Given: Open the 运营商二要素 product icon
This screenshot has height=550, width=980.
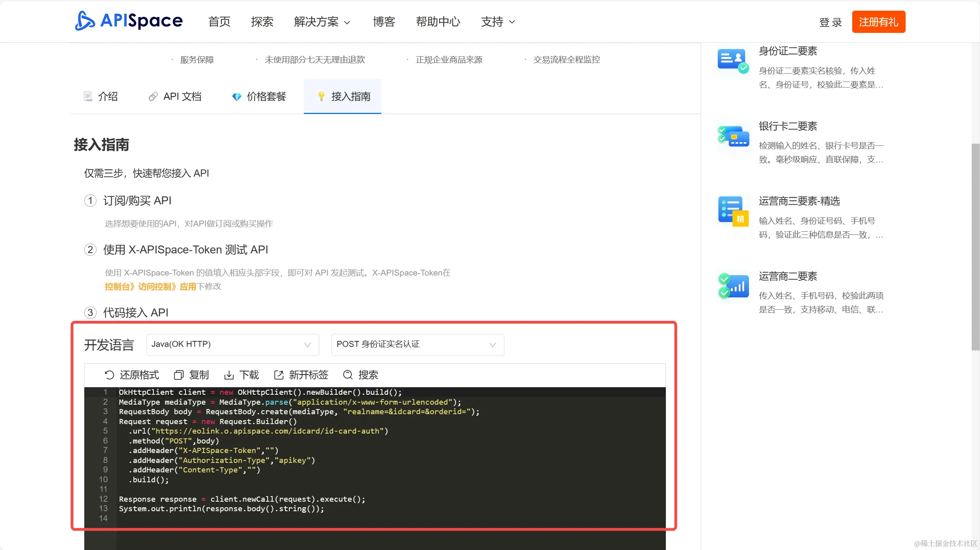Looking at the screenshot, I should pyautogui.click(x=733, y=285).
